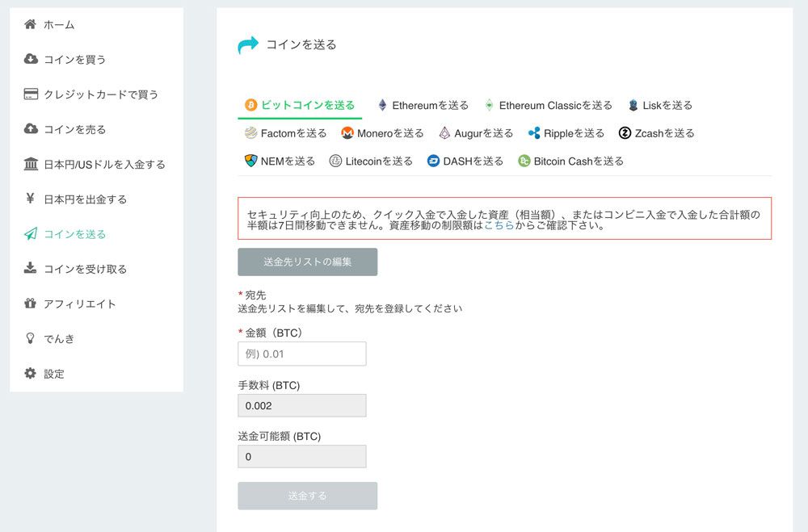Select the ビットコインを送る tab

300,105
